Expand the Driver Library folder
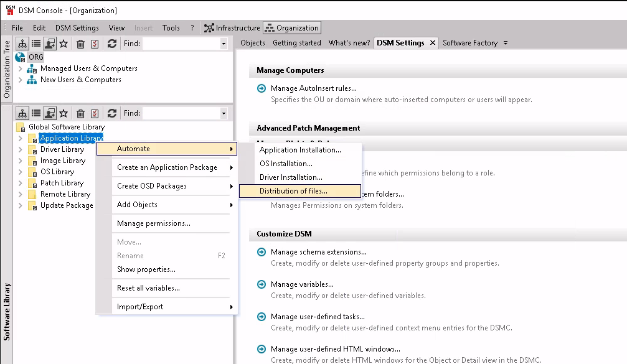The image size is (627, 364). pyautogui.click(x=20, y=149)
